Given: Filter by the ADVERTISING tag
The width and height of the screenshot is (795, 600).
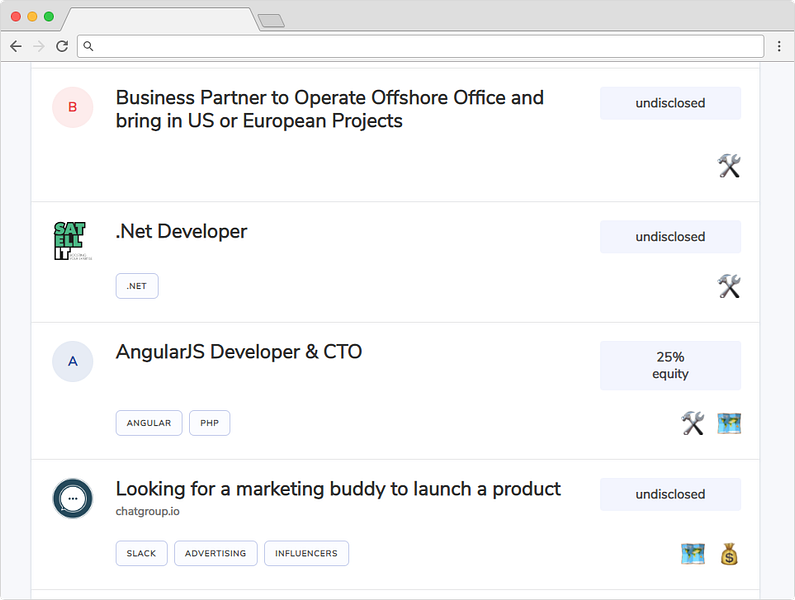Looking at the screenshot, I should click(x=215, y=553).
